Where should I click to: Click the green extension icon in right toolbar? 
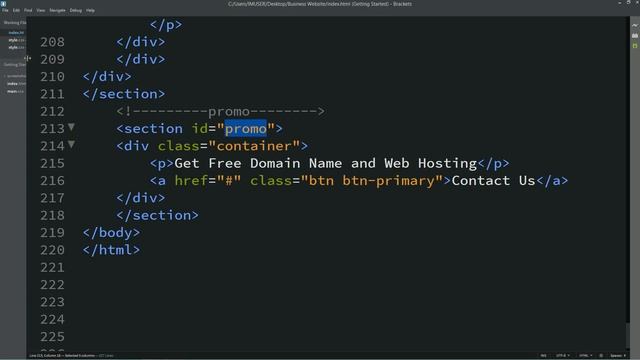(x=635, y=46)
